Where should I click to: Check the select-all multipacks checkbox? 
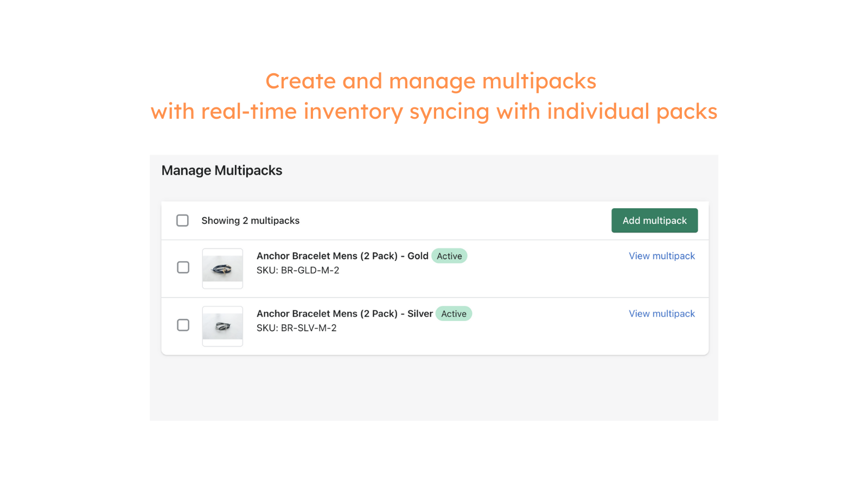pyautogui.click(x=182, y=220)
